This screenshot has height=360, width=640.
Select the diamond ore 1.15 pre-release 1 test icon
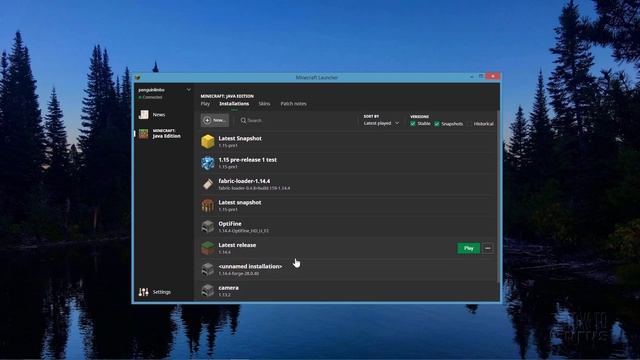[x=208, y=163]
